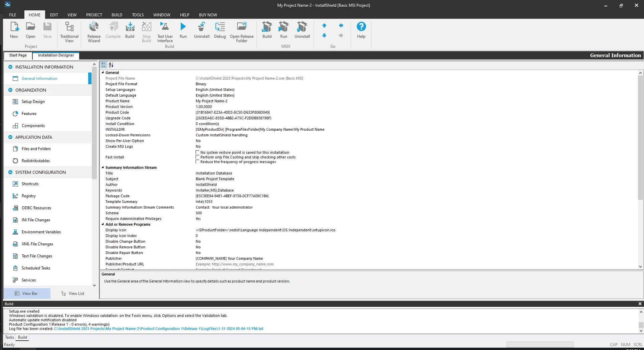Switch property grid to alphabetical sort
Screen dimensions: 644x350
[111, 65]
